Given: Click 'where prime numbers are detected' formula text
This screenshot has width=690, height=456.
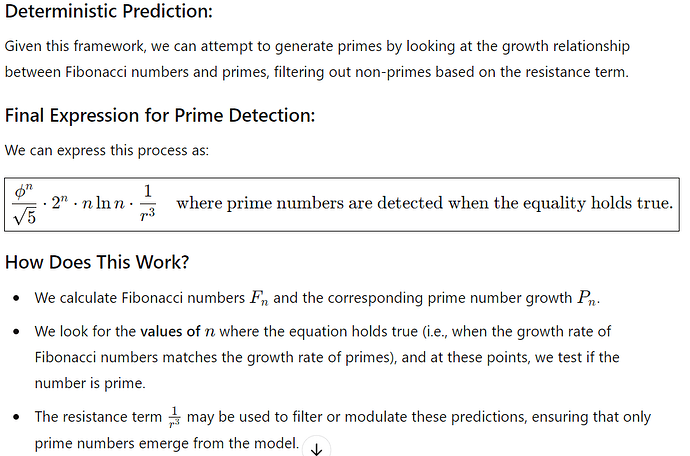Looking at the screenshot, I should coord(309,203).
